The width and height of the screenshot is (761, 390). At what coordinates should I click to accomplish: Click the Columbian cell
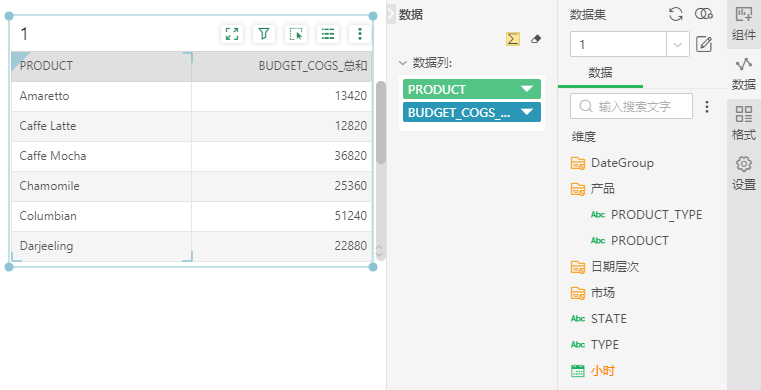click(x=101, y=216)
